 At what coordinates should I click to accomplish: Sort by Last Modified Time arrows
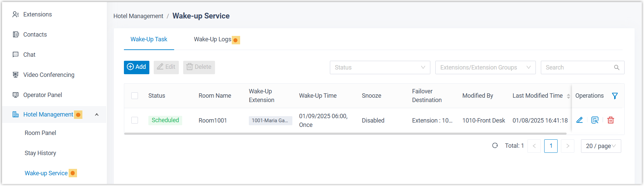[x=568, y=96]
